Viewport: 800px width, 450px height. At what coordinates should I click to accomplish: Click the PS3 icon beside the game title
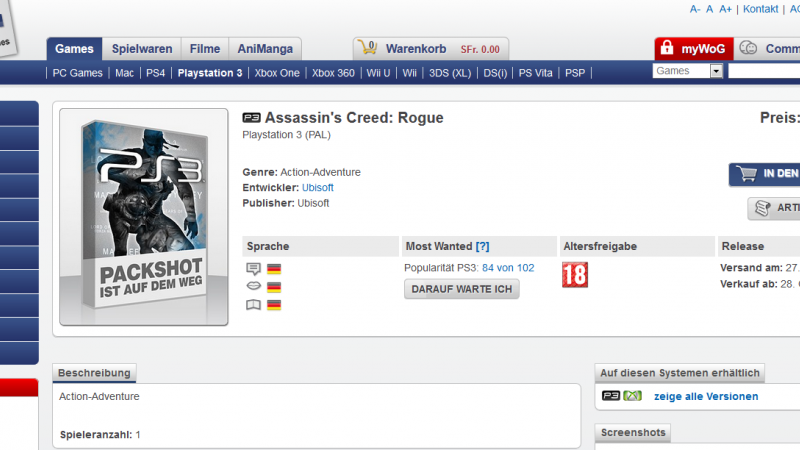point(251,118)
